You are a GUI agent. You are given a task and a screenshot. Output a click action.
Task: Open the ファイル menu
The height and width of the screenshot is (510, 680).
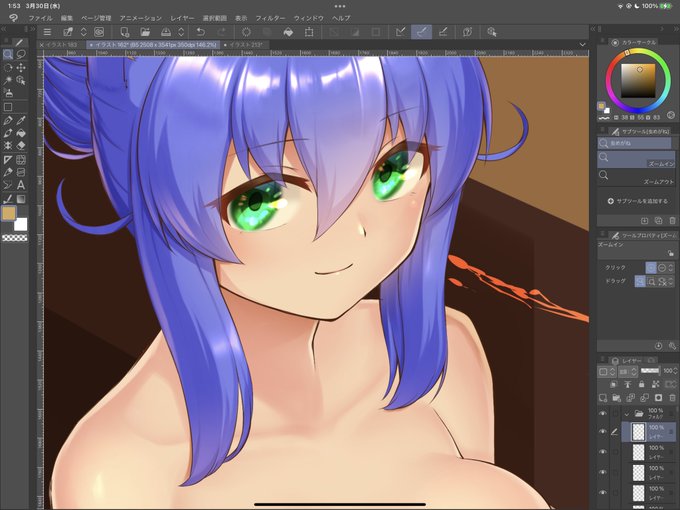[x=40, y=18]
